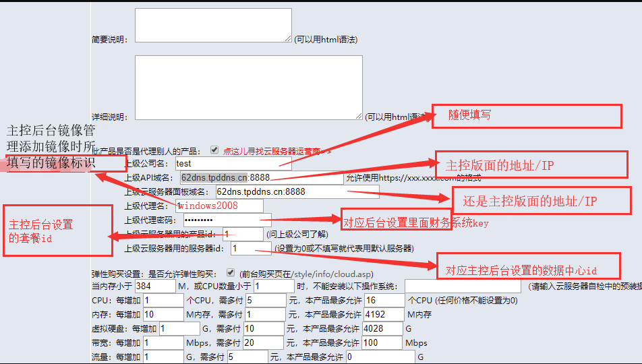Click 内存 需多付 price field
This screenshot has height=364, width=642.
265,315
